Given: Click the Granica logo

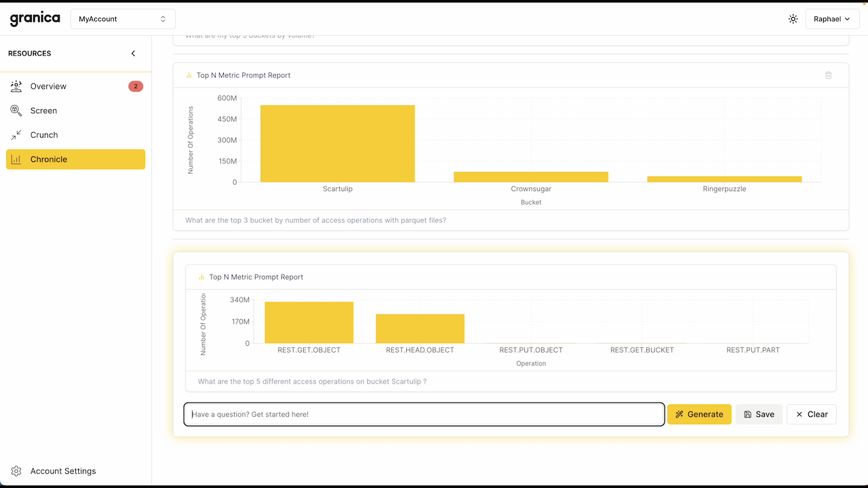Looking at the screenshot, I should (x=35, y=19).
